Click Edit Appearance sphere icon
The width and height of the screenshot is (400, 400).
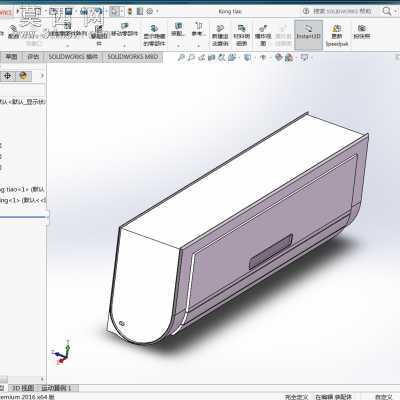[x=278, y=58]
